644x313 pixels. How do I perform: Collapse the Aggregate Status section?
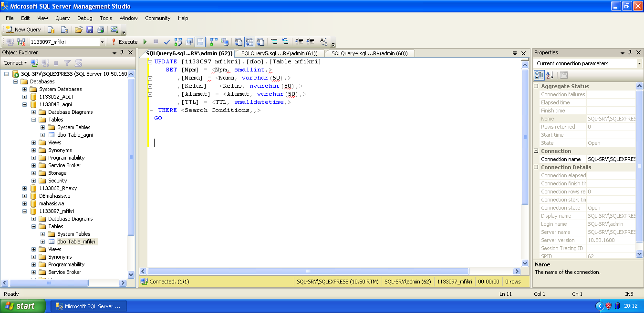(x=536, y=86)
